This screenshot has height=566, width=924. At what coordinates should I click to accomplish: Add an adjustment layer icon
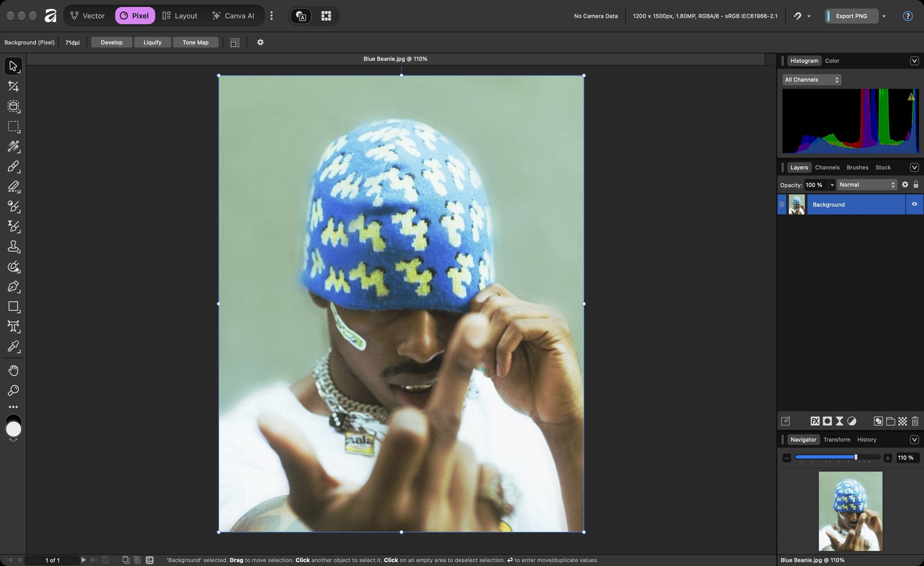point(852,421)
